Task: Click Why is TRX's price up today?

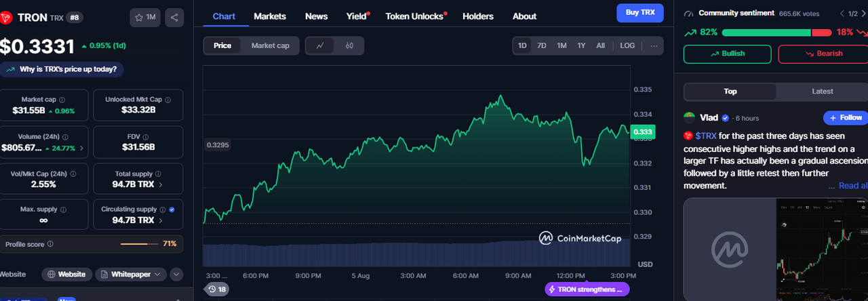Action: tap(62, 69)
